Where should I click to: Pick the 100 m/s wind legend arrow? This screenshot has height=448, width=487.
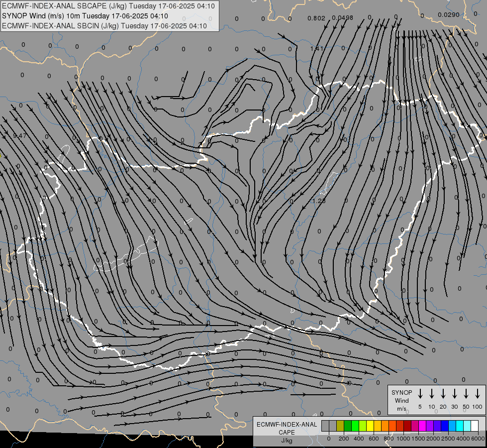(478, 393)
